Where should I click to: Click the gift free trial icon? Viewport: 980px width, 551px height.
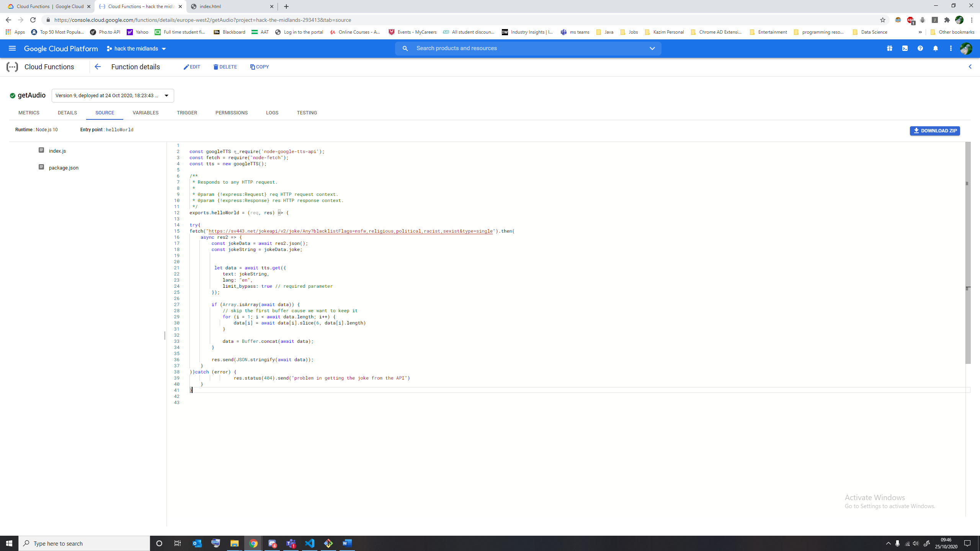(x=890, y=49)
